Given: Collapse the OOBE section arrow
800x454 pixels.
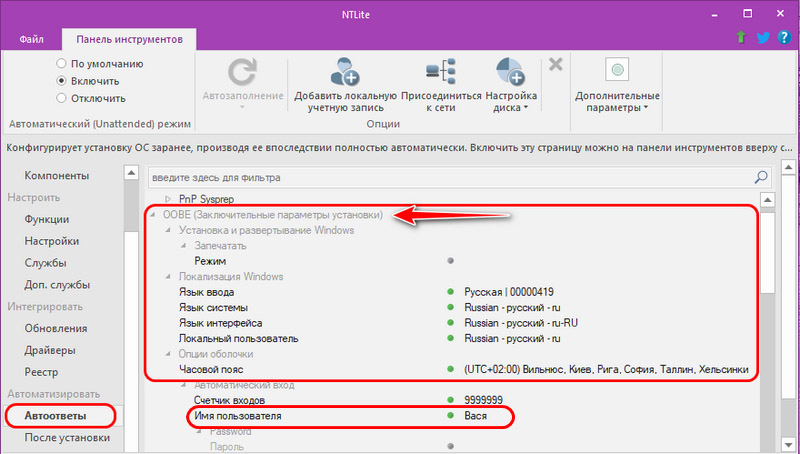Looking at the screenshot, I should pyautogui.click(x=152, y=215).
